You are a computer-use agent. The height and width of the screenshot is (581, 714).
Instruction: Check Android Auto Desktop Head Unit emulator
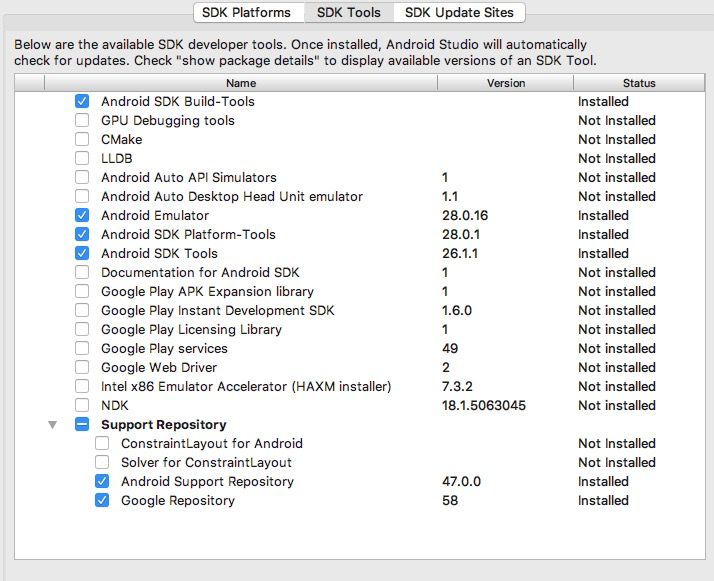(x=82, y=196)
